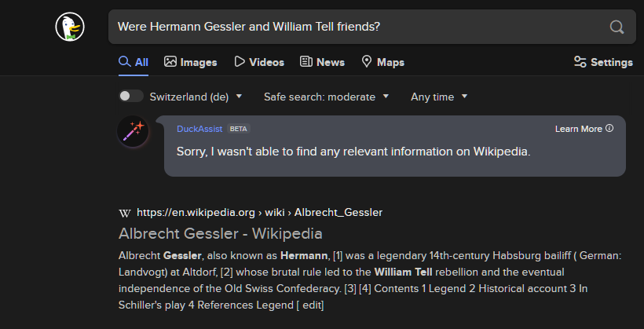Click the en.wikipedia.org result URL
This screenshot has width=644, height=329.
(x=260, y=213)
